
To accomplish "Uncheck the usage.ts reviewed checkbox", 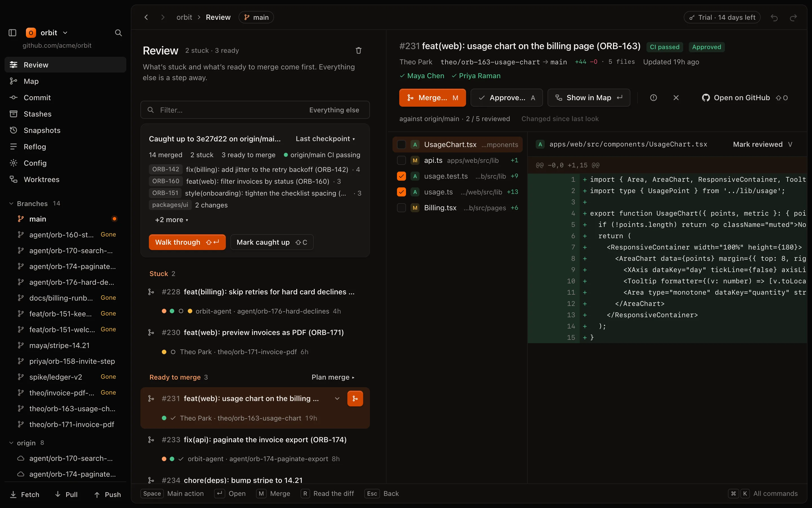I will point(401,192).
